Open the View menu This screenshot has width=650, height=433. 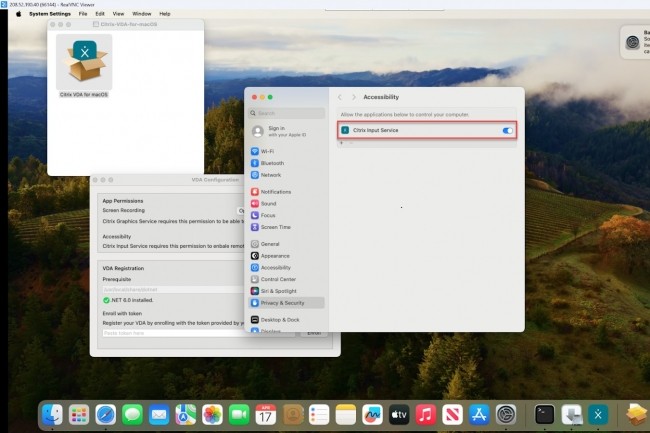pyautogui.click(x=118, y=14)
